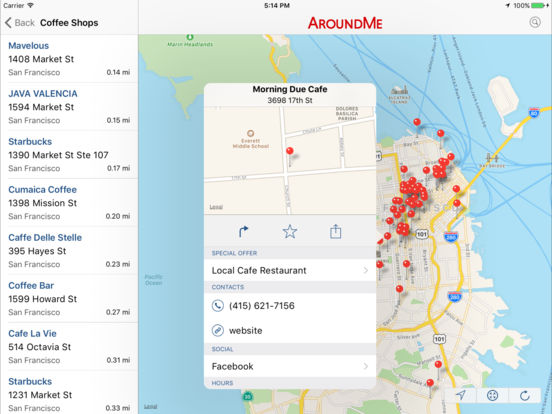Viewport: 552px width, 414px height.
Task: Tap the directions arrow icon
Action: (x=243, y=232)
